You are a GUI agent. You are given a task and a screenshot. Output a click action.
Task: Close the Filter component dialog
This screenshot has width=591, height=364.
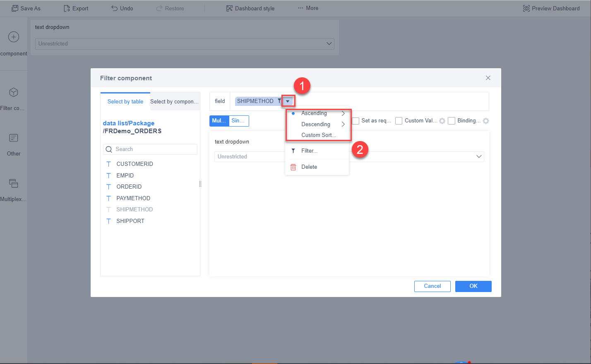(x=488, y=78)
